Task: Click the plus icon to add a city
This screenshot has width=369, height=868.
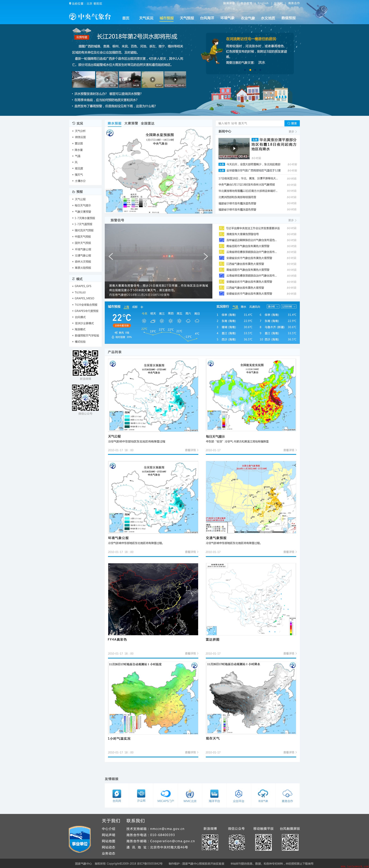Action: pyautogui.click(x=142, y=307)
